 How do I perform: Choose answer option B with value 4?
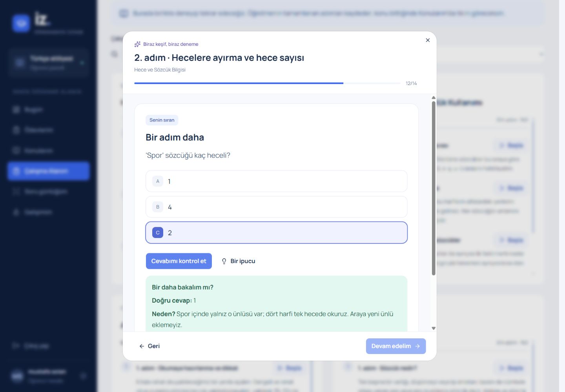pyautogui.click(x=276, y=207)
